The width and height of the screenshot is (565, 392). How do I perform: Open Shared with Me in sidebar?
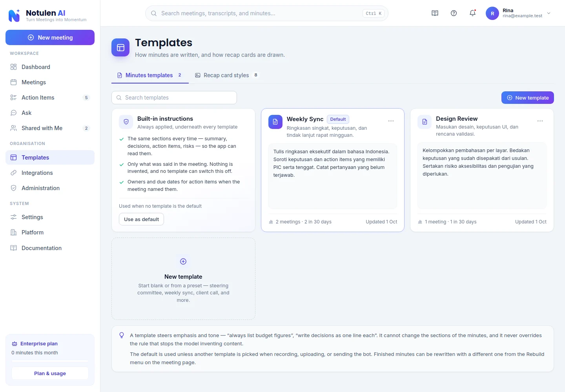point(50,128)
